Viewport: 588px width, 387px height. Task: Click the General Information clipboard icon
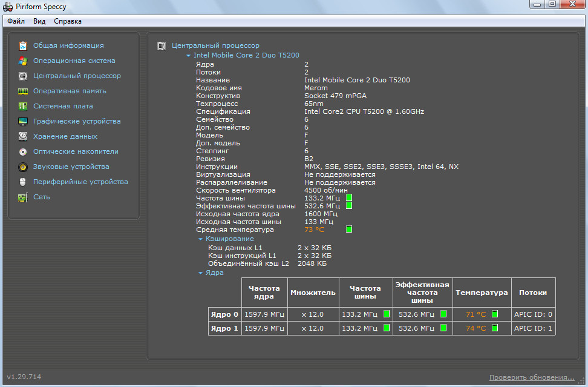point(23,45)
